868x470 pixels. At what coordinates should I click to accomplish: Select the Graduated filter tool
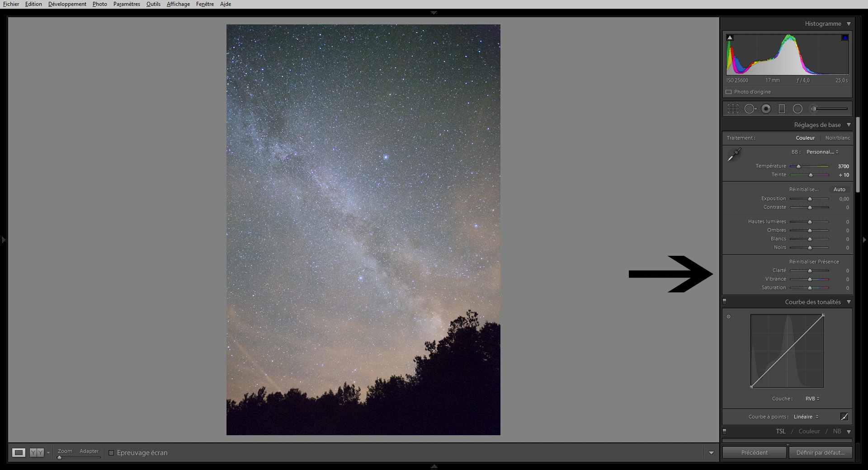782,109
